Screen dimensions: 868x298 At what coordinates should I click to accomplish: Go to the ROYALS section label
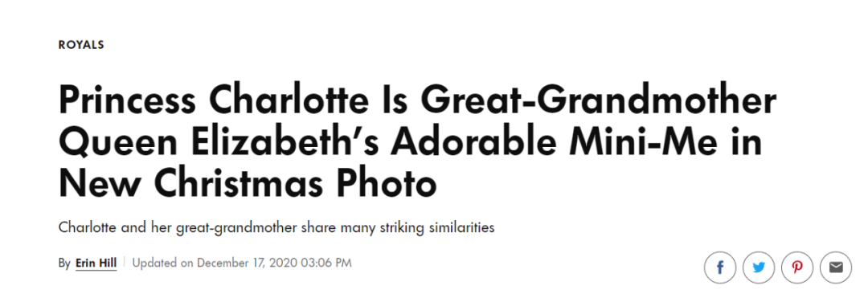(x=81, y=45)
